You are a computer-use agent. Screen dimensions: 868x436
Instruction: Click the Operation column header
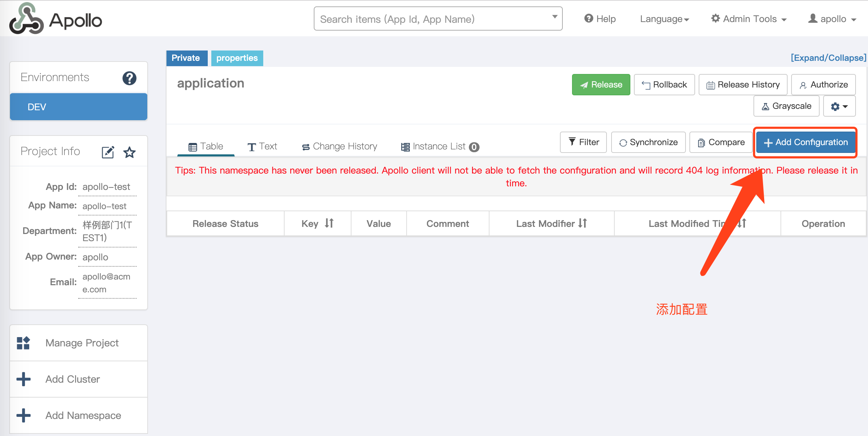(x=823, y=224)
